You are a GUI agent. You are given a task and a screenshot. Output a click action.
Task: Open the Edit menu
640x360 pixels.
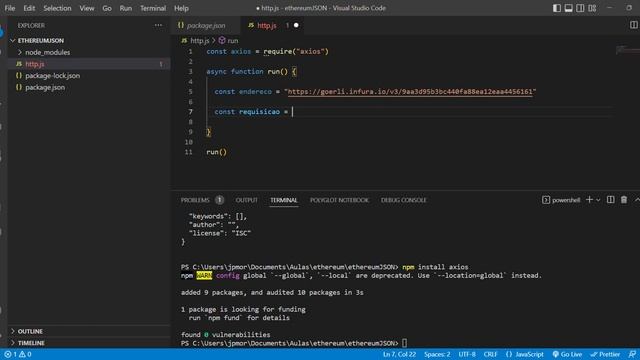coord(29,8)
